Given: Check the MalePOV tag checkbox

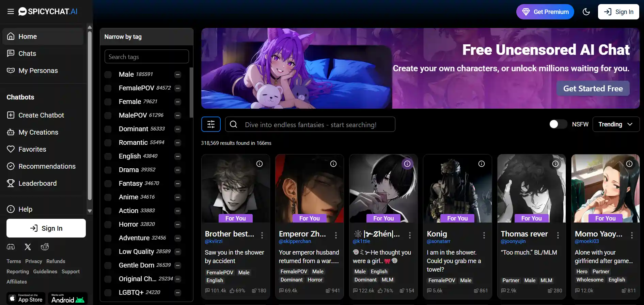Looking at the screenshot, I should [x=108, y=116].
